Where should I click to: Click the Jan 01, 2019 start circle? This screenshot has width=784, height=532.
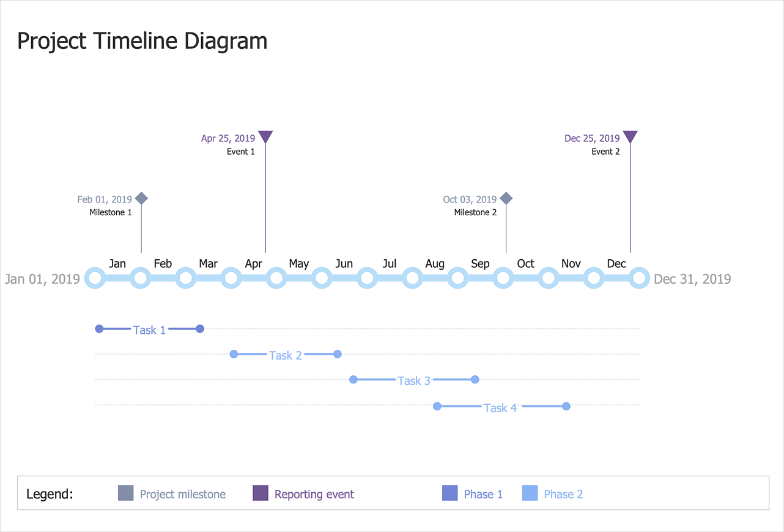(95, 278)
